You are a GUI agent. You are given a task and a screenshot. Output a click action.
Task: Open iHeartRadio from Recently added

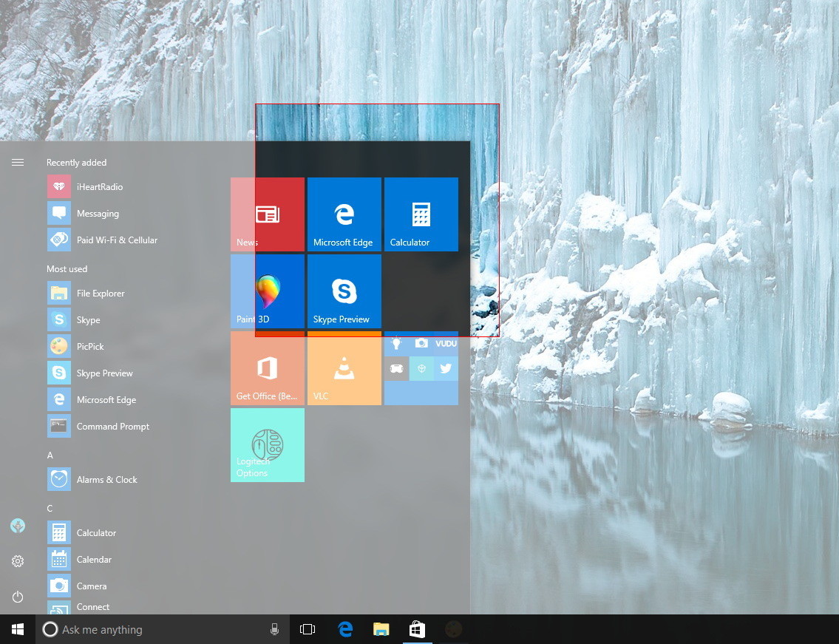tap(100, 186)
